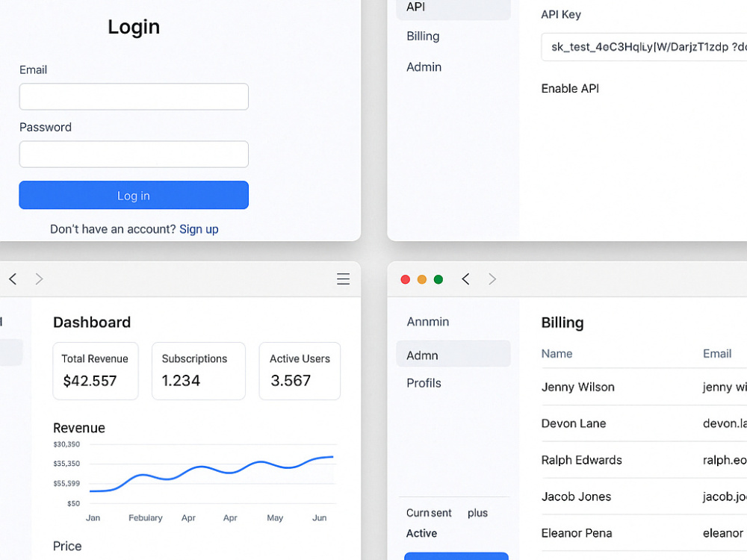Click blue button below Active status
This screenshot has height=560, width=747.
[x=456, y=556]
